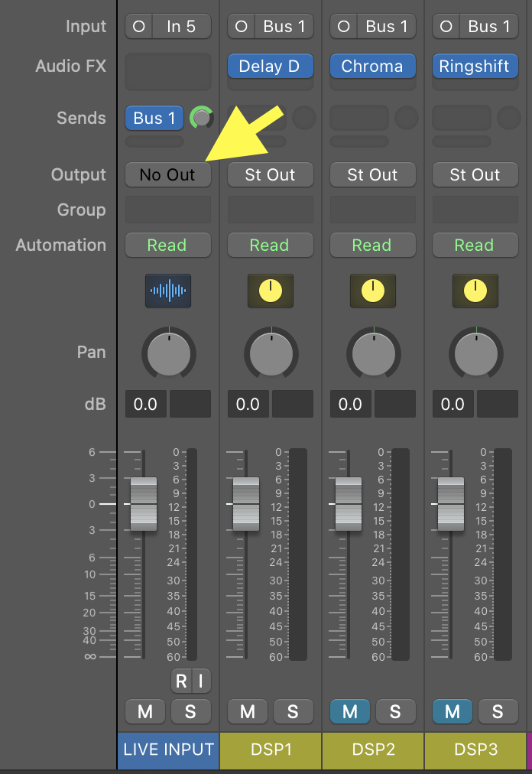Unmute the DSP2 channel strip

click(350, 712)
